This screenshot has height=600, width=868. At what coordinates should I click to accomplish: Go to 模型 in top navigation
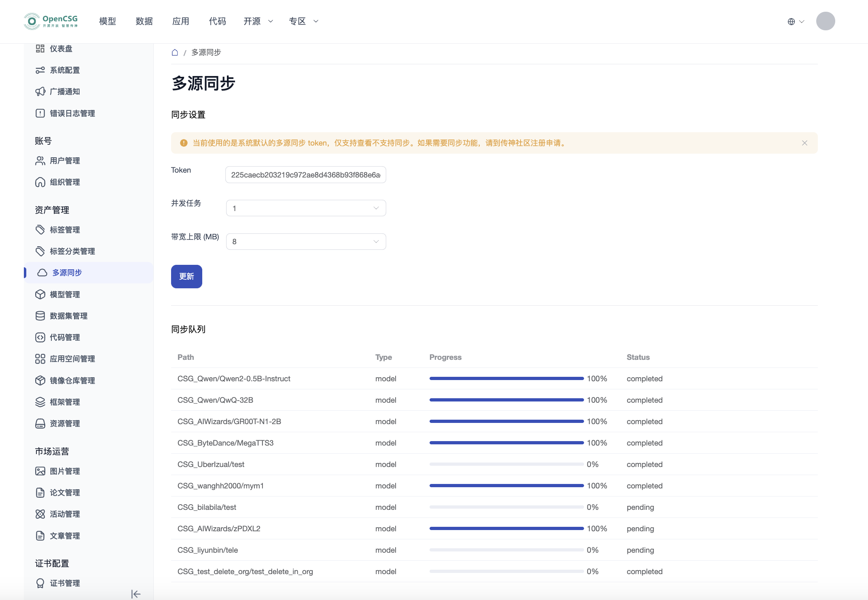[x=108, y=21]
